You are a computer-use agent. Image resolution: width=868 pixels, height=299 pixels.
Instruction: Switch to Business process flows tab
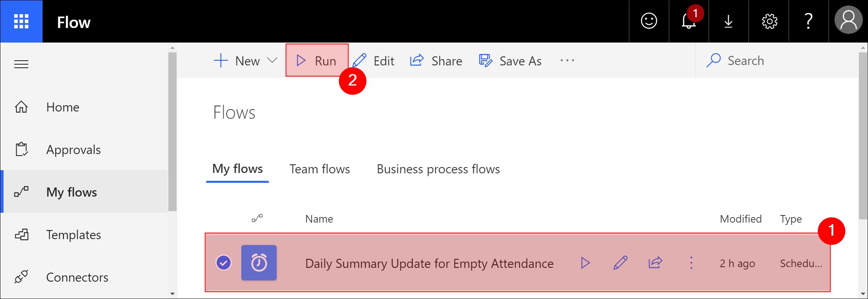(x=438, y=169)
